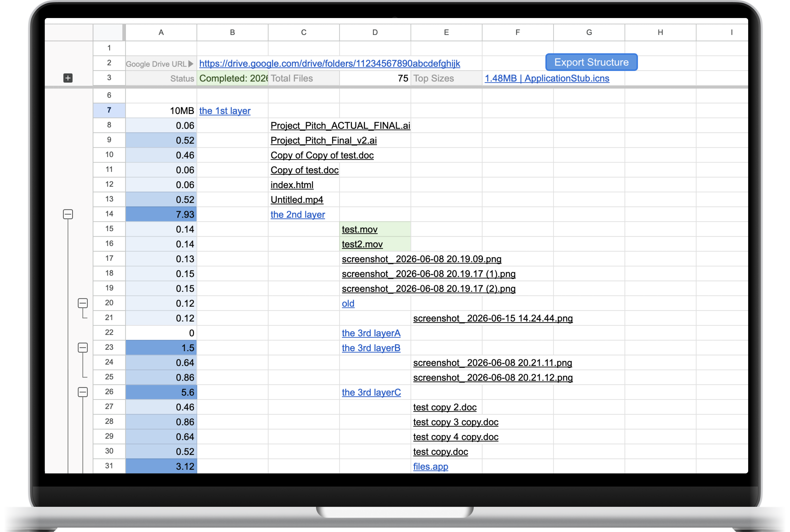Click Project_Pitch_ACTUAL_FINAL.ai file name

pos(340,125)
